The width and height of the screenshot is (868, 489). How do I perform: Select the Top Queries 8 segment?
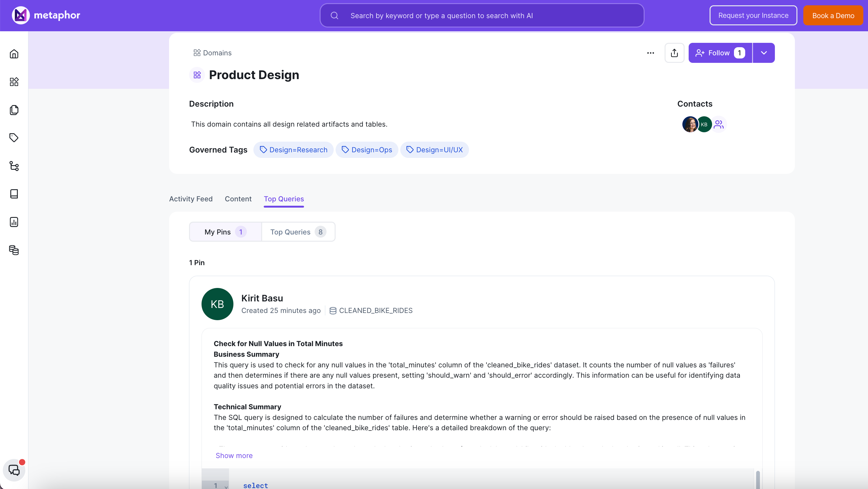(298, 232)
